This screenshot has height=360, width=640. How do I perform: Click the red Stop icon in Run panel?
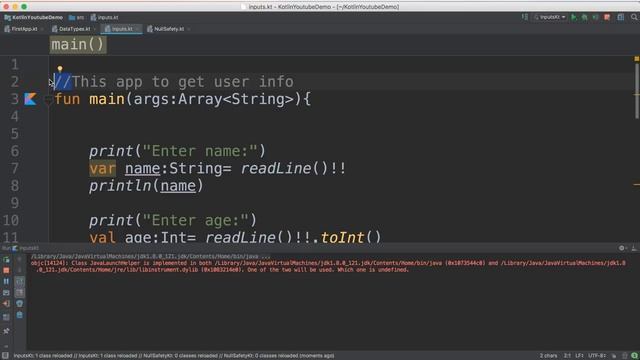tap(6, 270)
